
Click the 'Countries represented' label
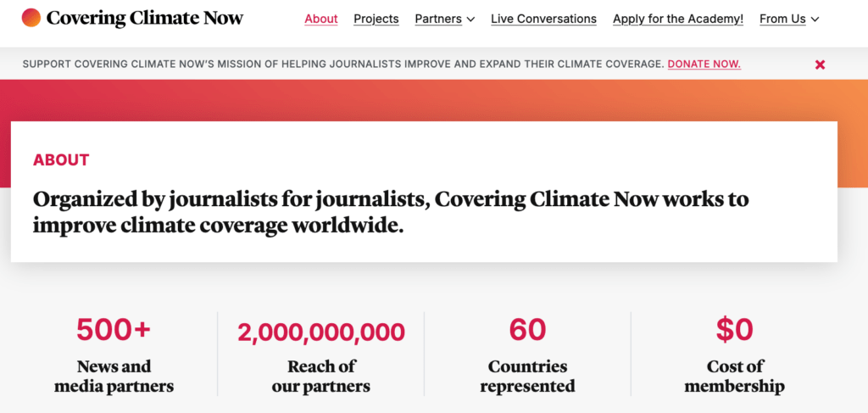[527, 376]
